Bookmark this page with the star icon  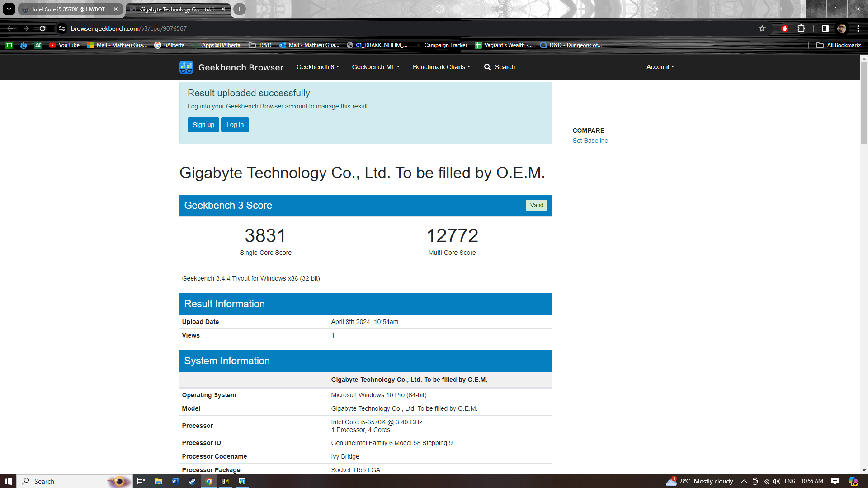point(762,28)
